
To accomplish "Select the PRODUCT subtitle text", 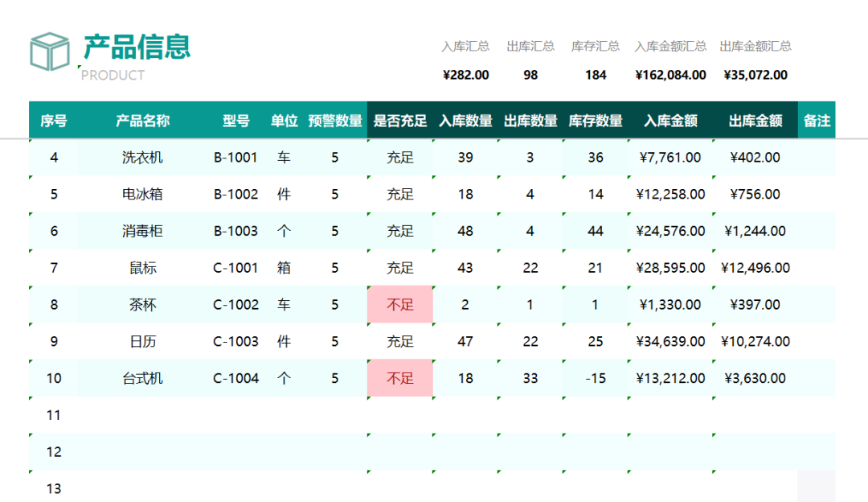I will (x=113, y=76).
